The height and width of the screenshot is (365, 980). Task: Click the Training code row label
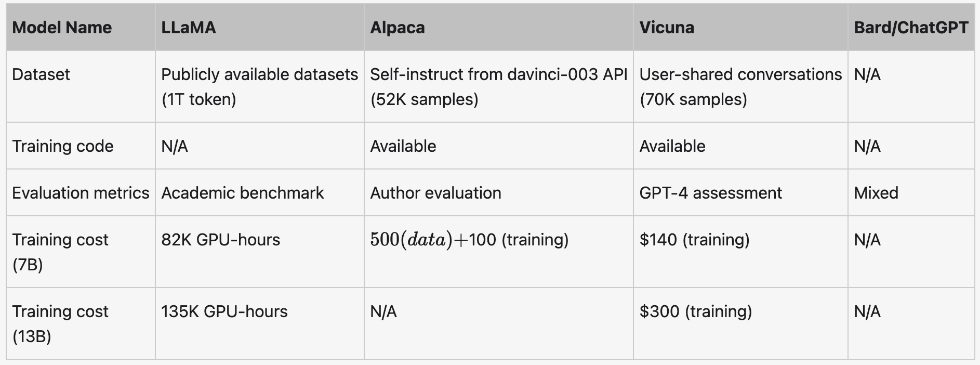[x=81, y=146]
